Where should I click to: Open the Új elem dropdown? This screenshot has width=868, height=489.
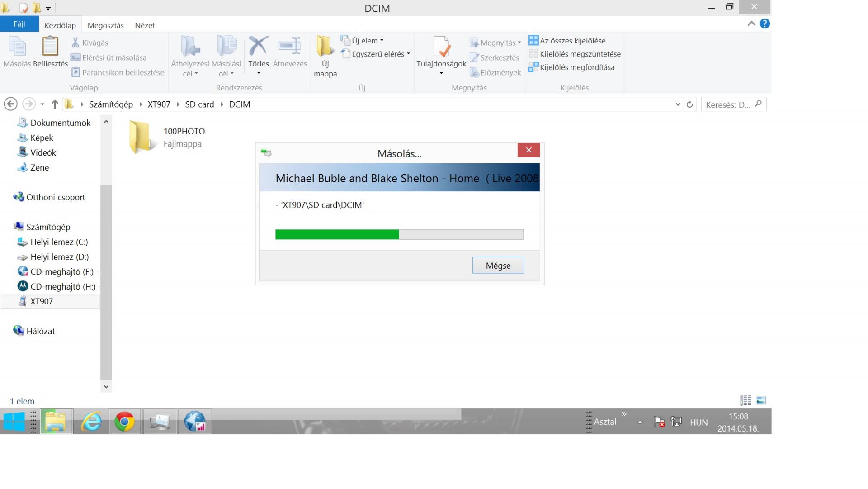click(362, 40)
